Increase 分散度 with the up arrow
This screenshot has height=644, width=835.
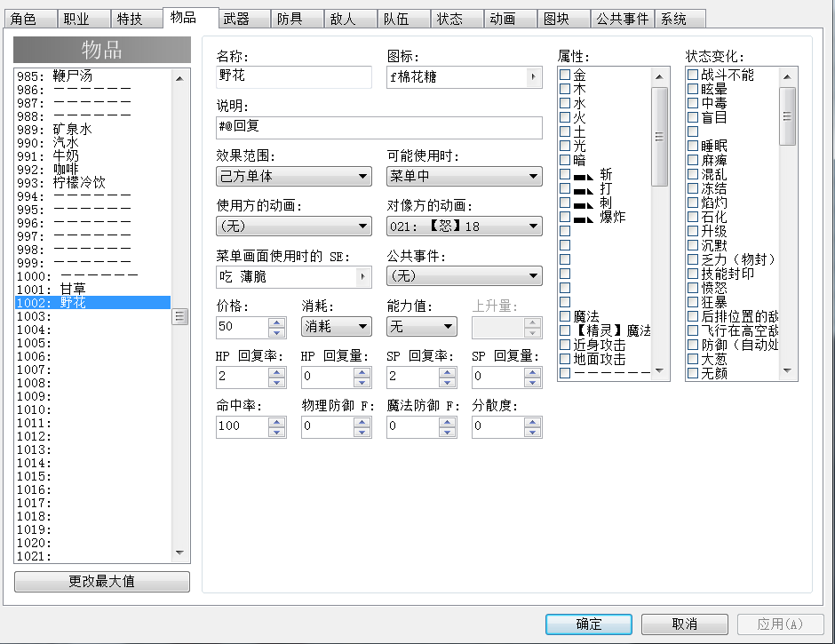[532, 421]
